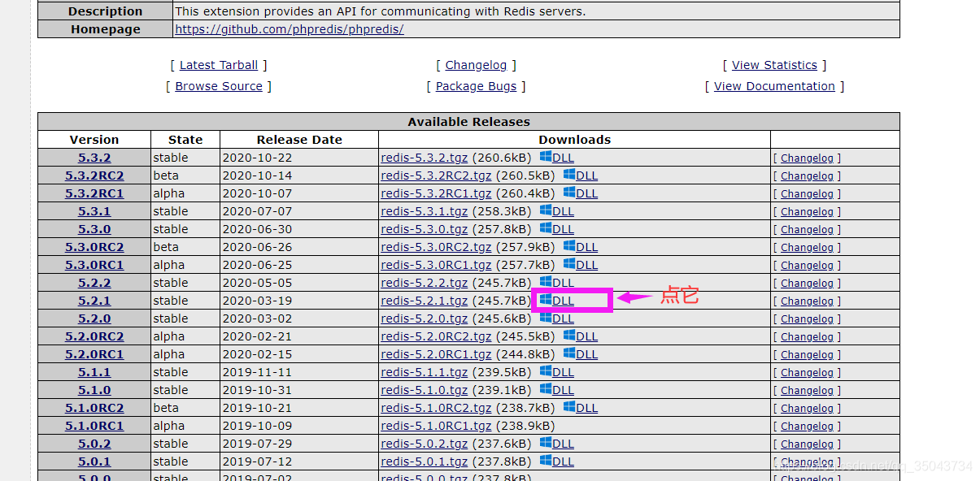
Task: Download redis-5.2.2.tgz
Action: click(x=425, y=283)
